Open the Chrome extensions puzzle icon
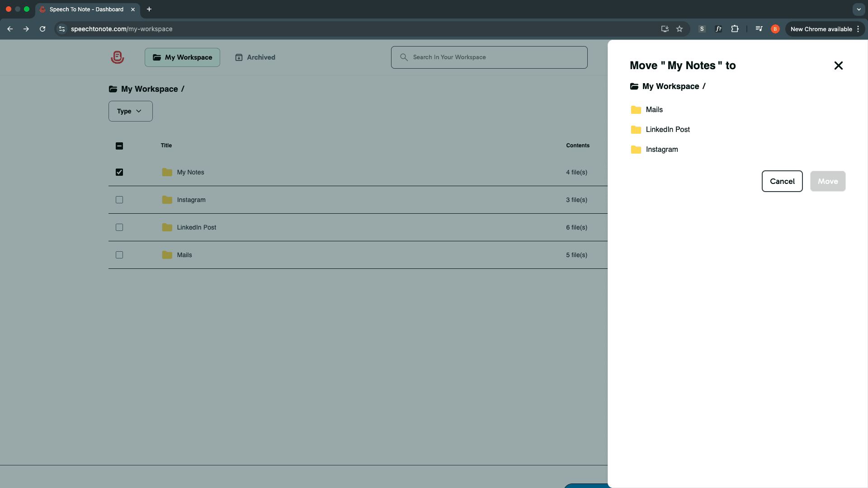The image size is (868, 488). pyautogui.click(x=735, y=29)
